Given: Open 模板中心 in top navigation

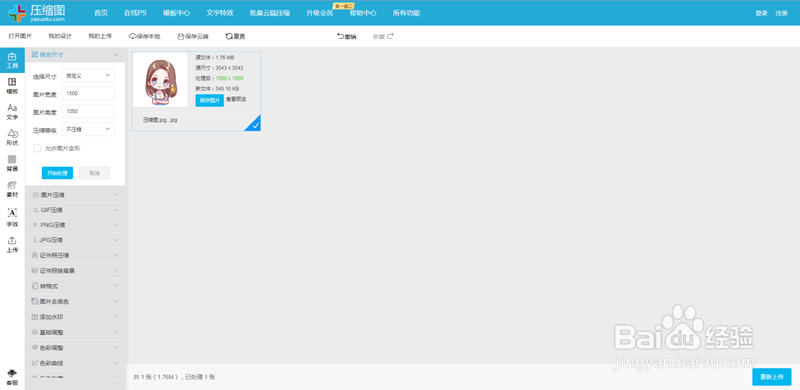Looking at the screenshot, I should (177, 13).
